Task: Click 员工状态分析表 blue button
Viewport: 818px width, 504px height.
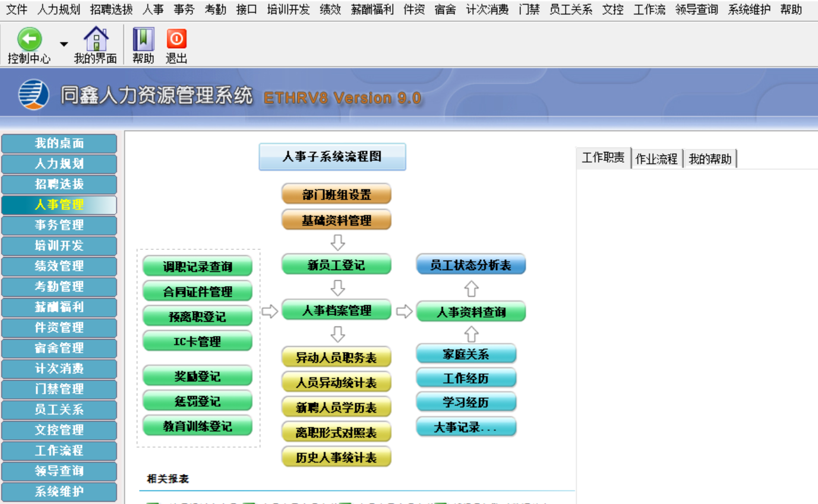Action: (470, 265)
